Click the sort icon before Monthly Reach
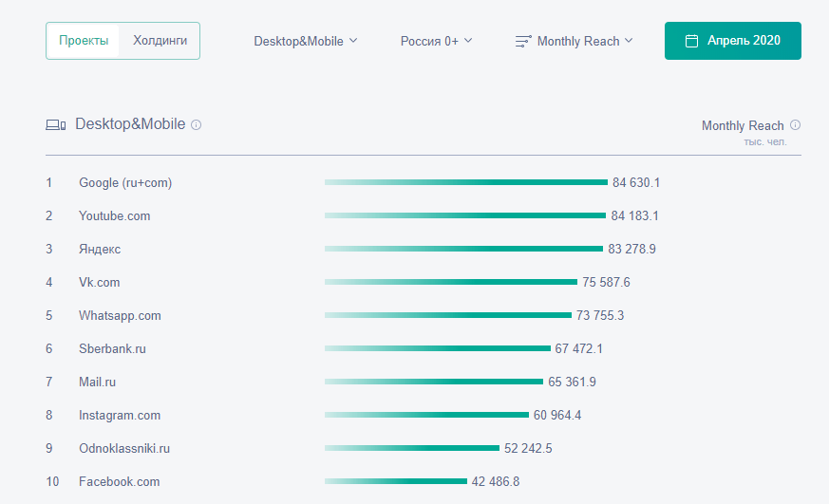Screen dimensions: 829x504 pos(522,42)
